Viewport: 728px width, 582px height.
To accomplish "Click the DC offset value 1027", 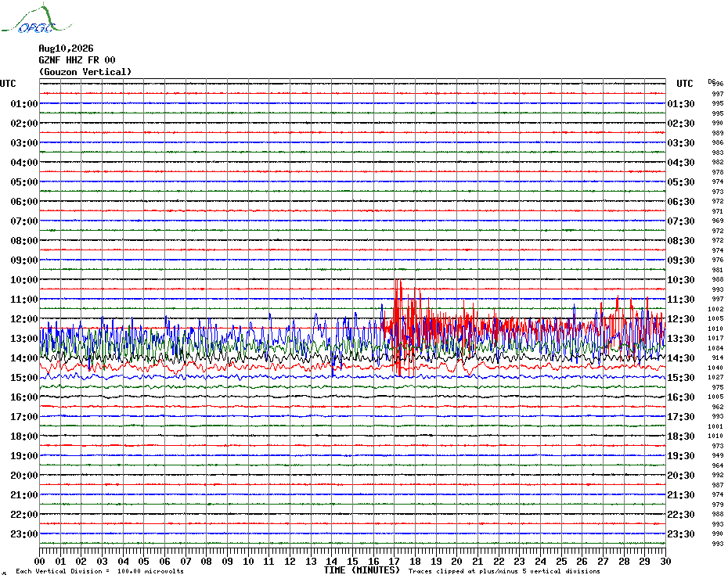I will (x=715, y=377).
